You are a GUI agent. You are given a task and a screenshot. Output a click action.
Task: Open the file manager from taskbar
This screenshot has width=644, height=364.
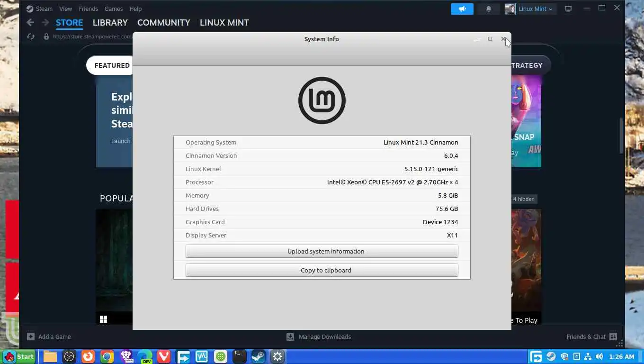point(50,356)
